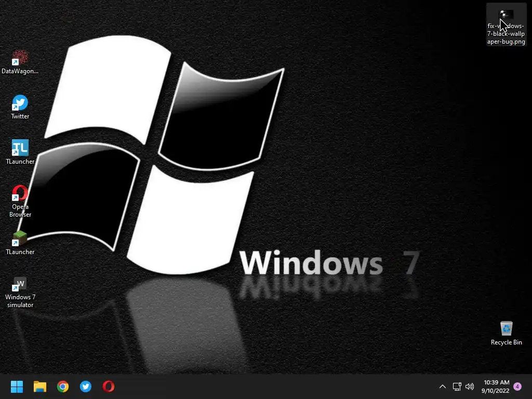Select the fix-windows-7-black-wallpaper-bug.png file
This screenshot has width=532, height=399.
pyautogui.click(x=506, y=25)
